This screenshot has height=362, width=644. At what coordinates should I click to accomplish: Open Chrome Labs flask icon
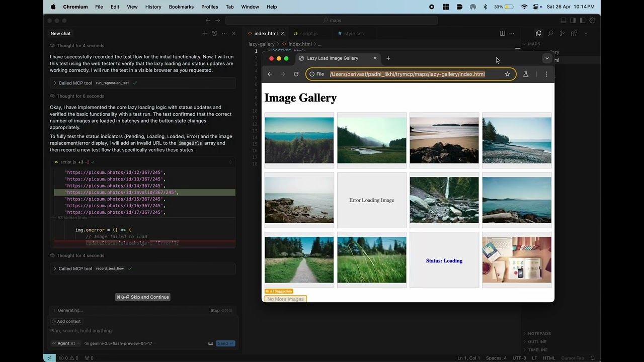point(526,74)
